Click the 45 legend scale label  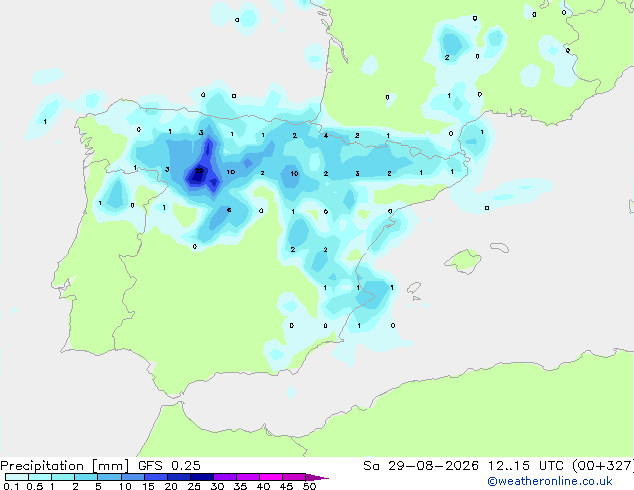click(286, 486)
